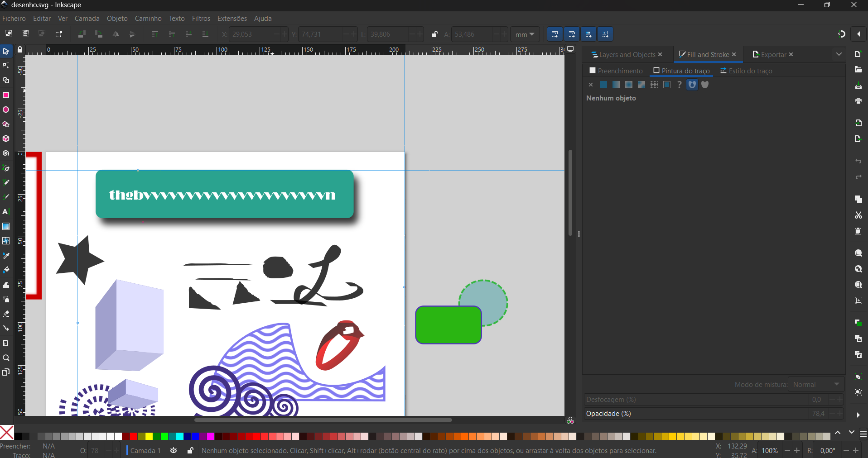Flip selection horizontally
This screenshot has height=458, width=868.
coord(116,34)
